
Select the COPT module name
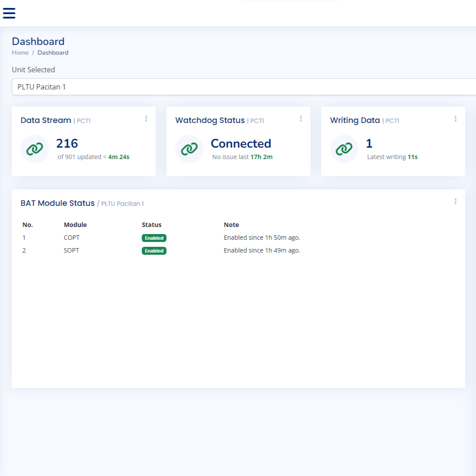[x=72, y=238]
